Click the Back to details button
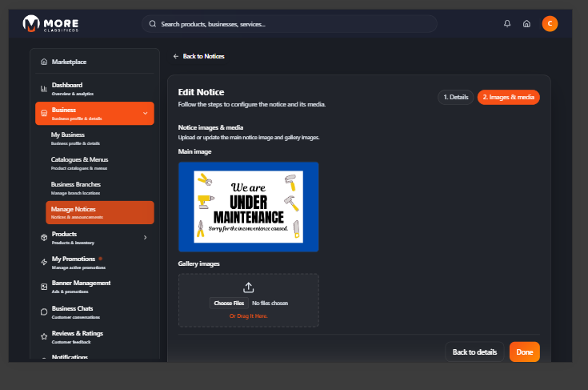Screen dimensions: 588x390 coord(474,352)
